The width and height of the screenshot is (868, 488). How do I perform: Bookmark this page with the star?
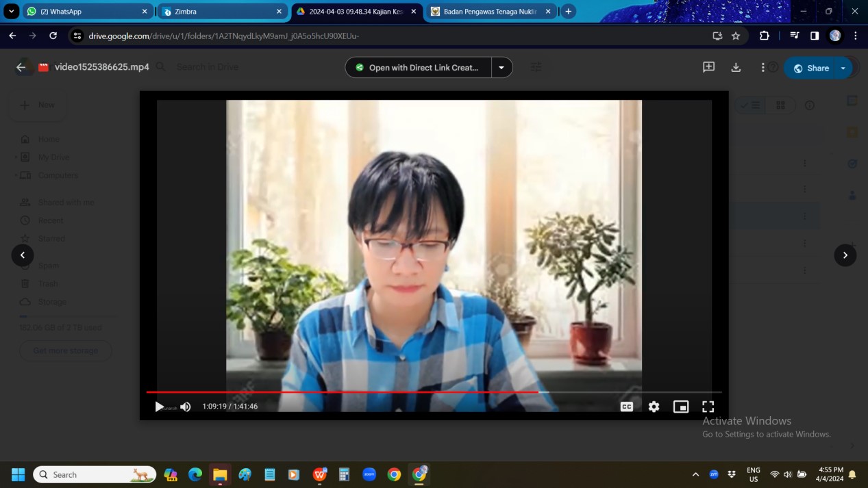click(x=736, y=36)
